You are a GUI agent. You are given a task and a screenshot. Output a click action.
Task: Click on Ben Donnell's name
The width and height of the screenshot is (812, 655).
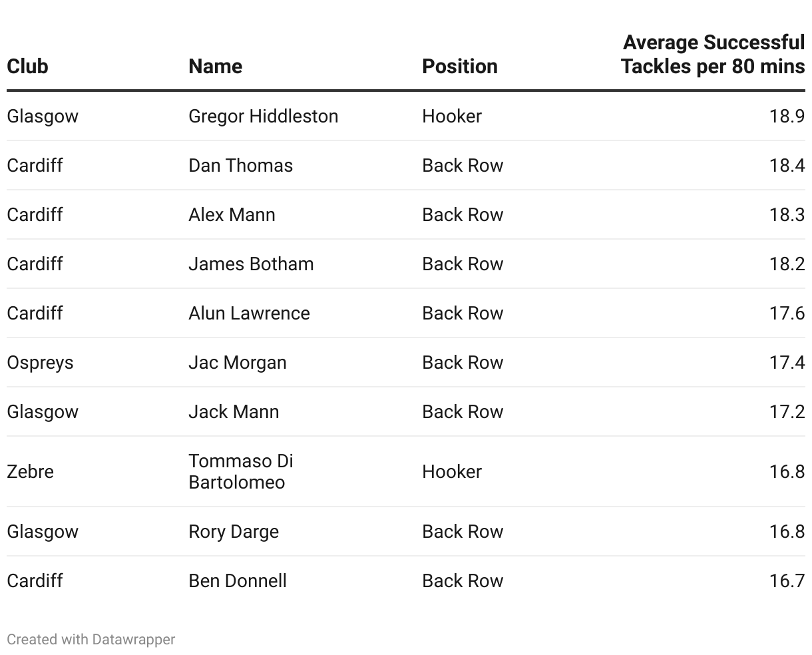pyautogui.click(x=238, y=581)
